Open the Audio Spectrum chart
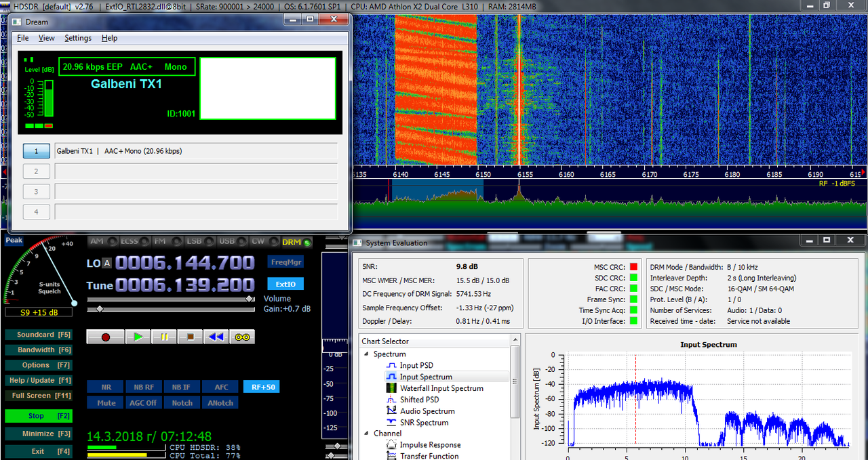868x460 pixels. [427, 411]
